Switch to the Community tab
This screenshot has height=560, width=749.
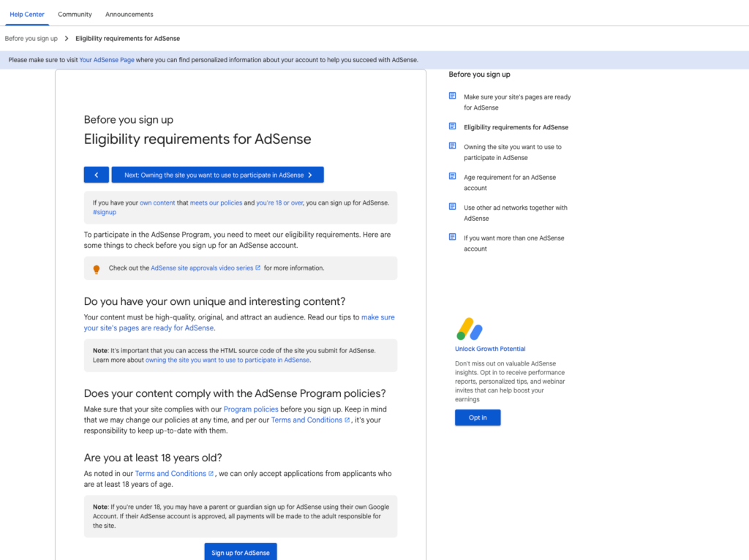75,15
